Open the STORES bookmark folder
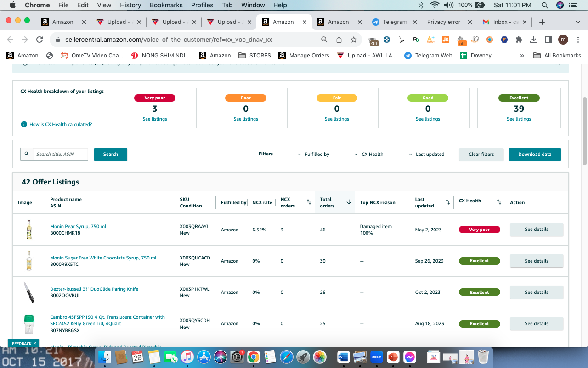Image resolution: width=588 pixels, height=368 pixels. (255, 56)
